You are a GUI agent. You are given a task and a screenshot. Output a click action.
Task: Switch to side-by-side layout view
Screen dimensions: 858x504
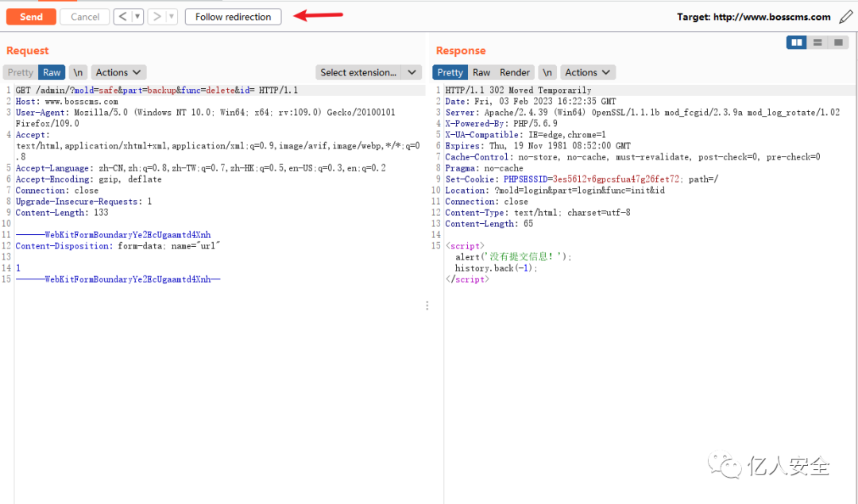pos(796,42)
